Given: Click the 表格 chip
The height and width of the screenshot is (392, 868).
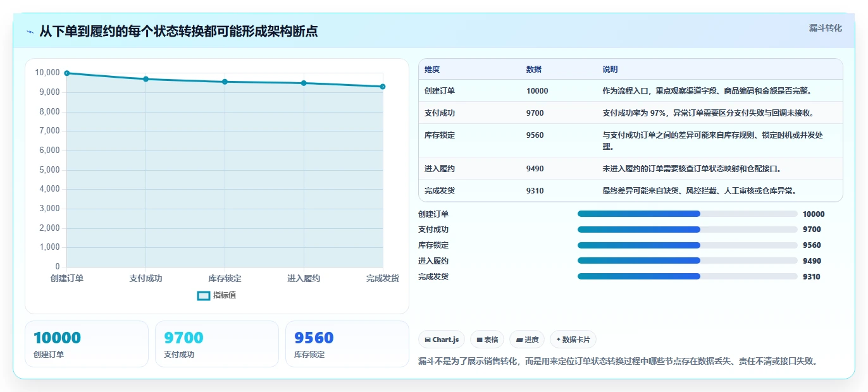Looking at the screenshot, I should coord(487,340).
